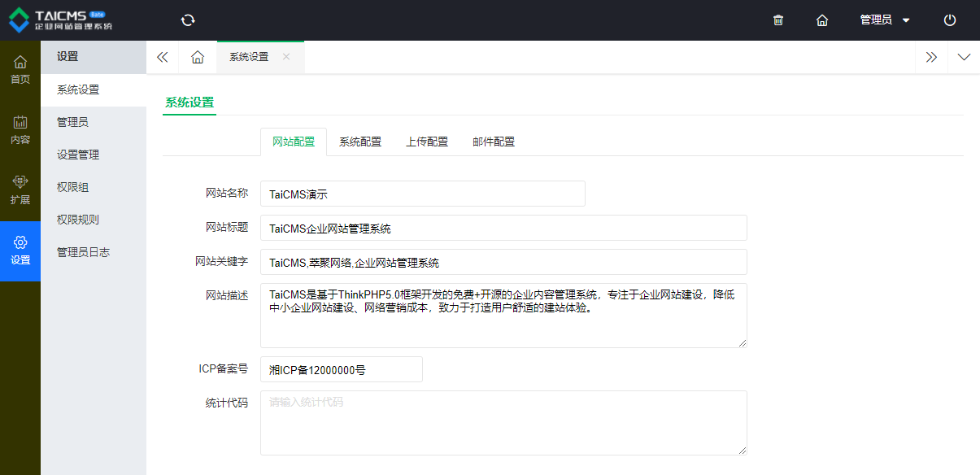Click the 统计代码 text area
This screenshot has height=475, width=980.
[x=503, y=422]
